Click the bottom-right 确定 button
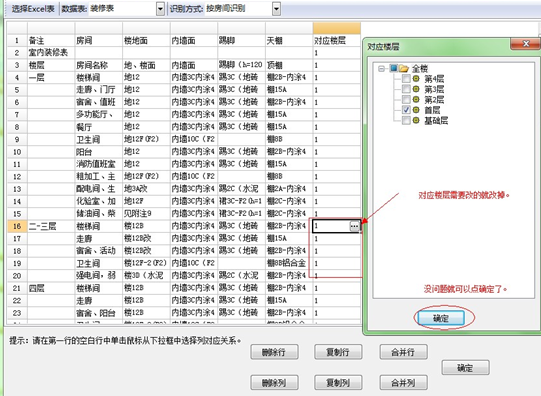Viewport: 541px width, 396px height. (465, 368)
